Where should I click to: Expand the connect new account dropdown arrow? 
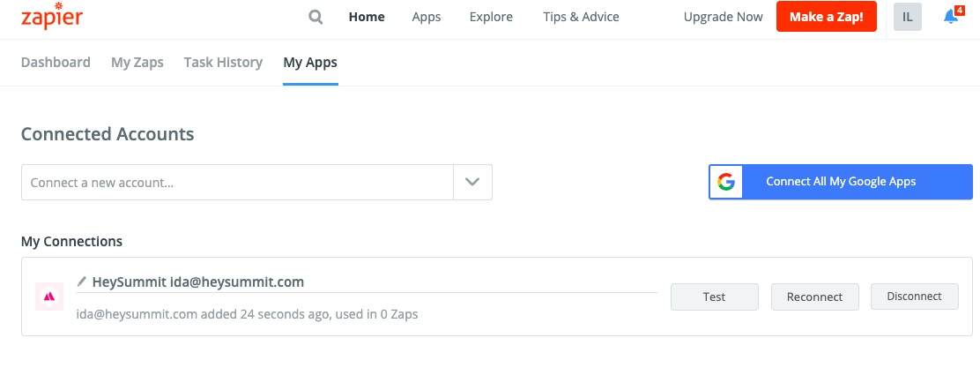[472, 182]
